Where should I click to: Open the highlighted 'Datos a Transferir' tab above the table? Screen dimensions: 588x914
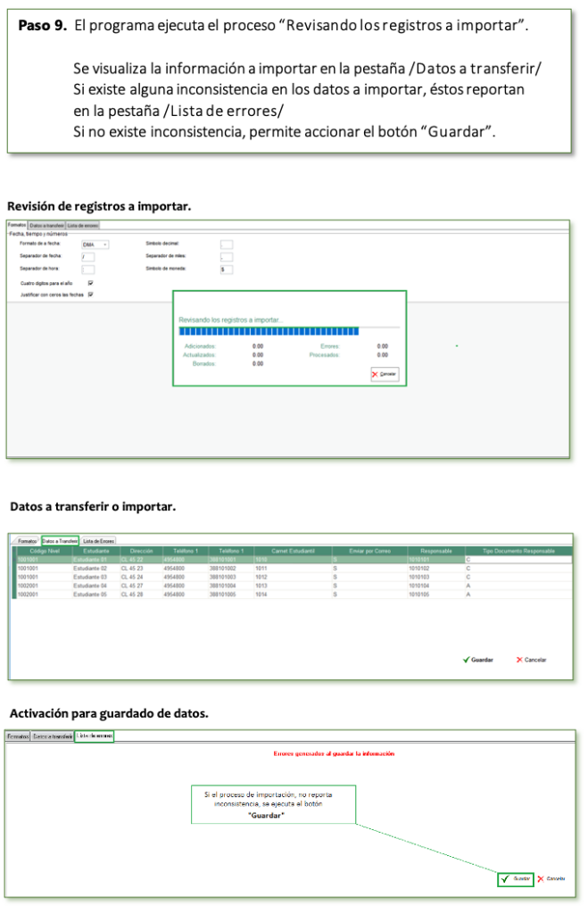point(60,541)
